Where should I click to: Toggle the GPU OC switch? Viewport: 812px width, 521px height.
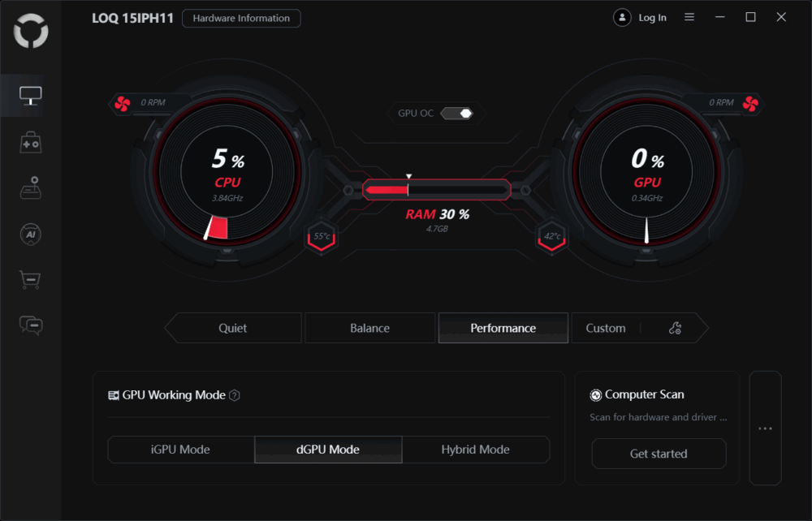click(456, 114)
